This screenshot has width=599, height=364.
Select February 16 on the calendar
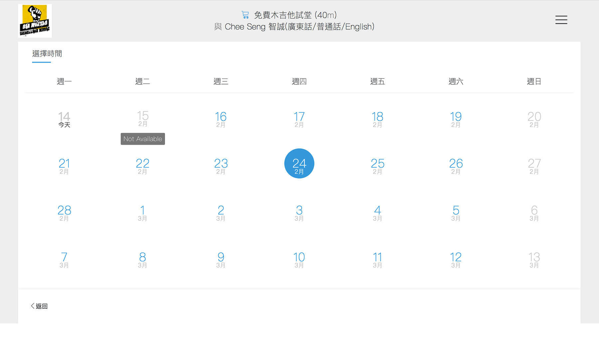point(221,119)
